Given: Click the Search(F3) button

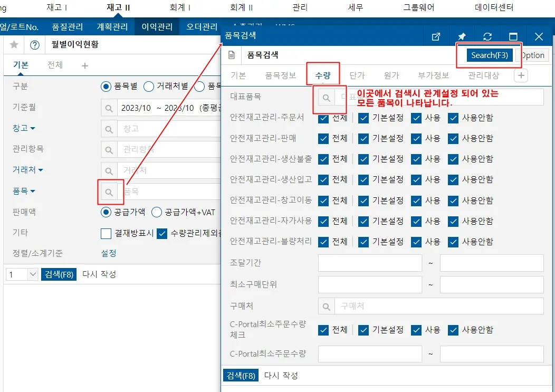Looking at the screenshot, I should point(490,55).
